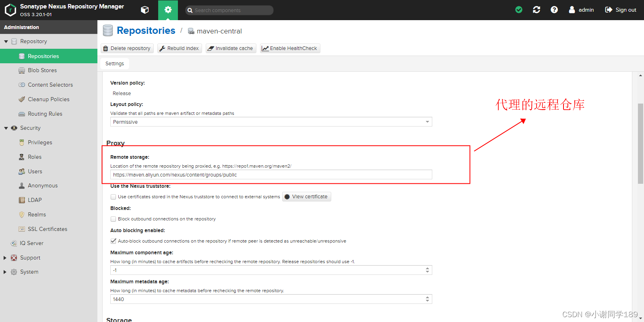Collapse the Security tree node

[x=6, y=128]
